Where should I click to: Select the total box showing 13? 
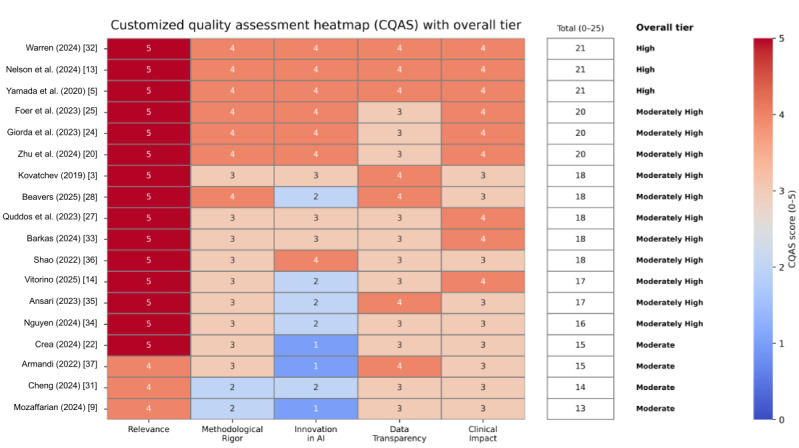pos(580,408)
